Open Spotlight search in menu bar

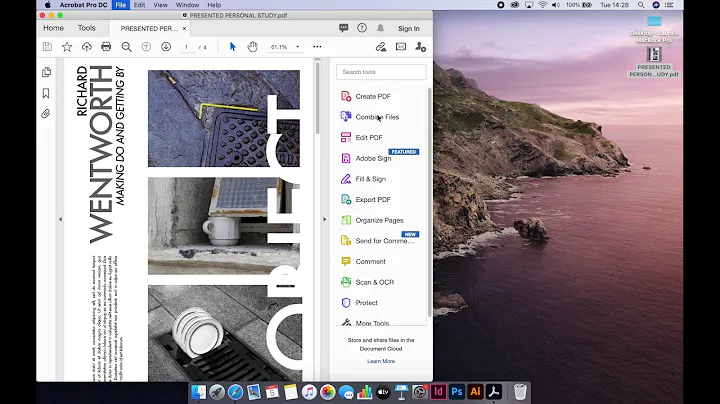pyautogui.click(x=641, y=5)
